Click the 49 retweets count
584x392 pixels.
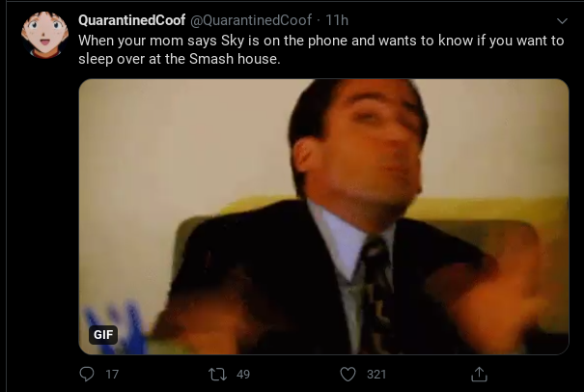pos(243,374)
